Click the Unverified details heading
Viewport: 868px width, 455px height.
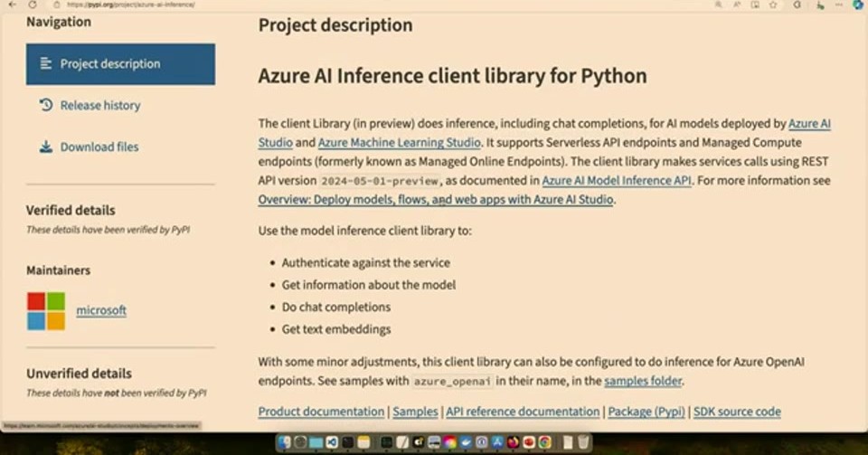[x=80, y=374]
